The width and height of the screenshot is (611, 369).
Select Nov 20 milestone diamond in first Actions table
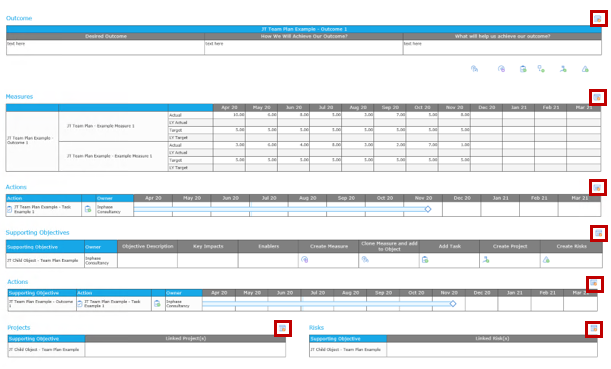point(428,209)
